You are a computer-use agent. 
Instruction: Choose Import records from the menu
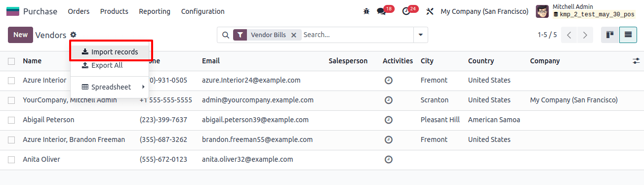(110, 51)
